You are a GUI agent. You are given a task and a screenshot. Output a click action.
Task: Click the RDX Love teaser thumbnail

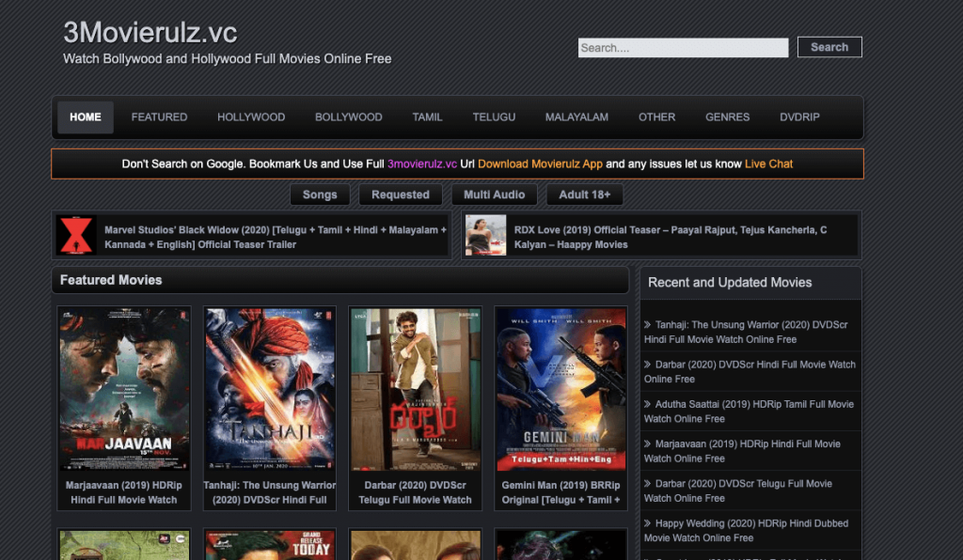click(486, 235)
